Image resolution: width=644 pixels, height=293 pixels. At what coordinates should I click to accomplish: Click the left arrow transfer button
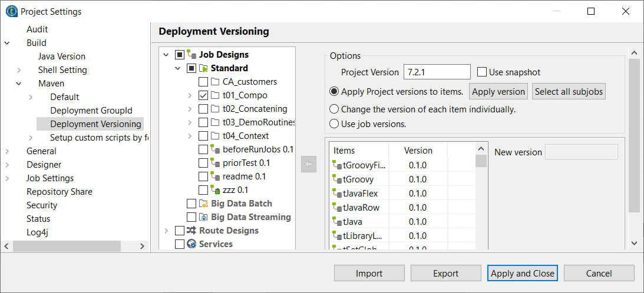point(309,164)
